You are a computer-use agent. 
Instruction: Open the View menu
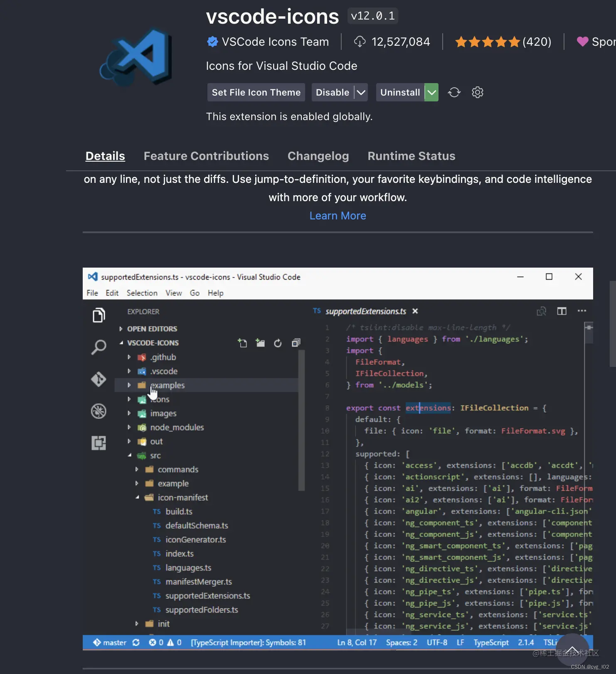174,293
